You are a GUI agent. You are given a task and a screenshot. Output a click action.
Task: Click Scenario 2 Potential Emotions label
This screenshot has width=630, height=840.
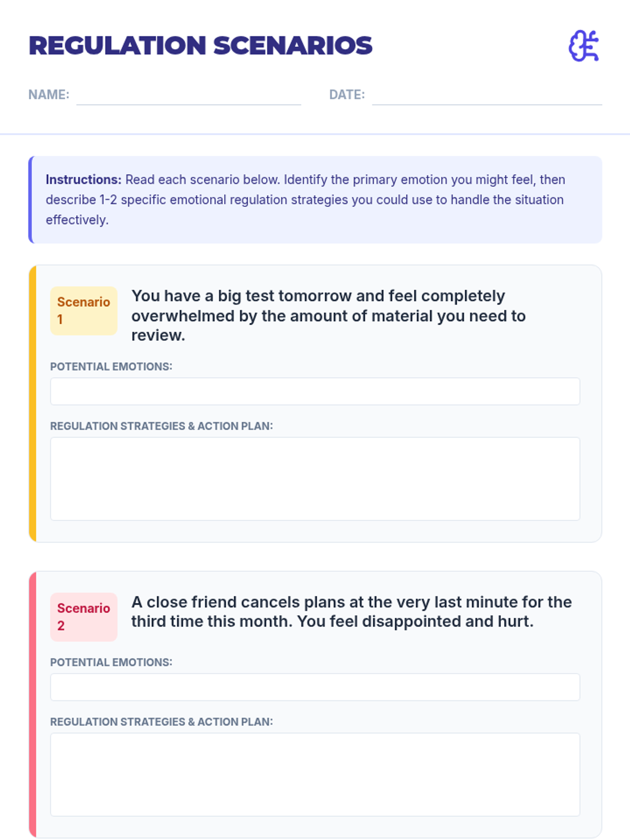coord(111,662)
